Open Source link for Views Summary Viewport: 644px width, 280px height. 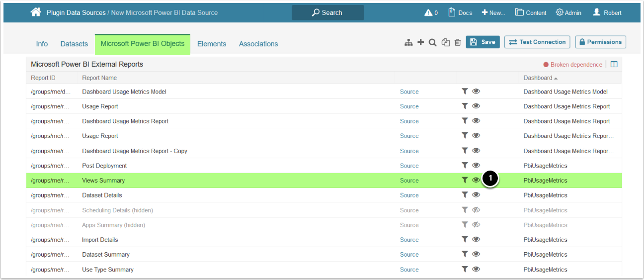409,181
